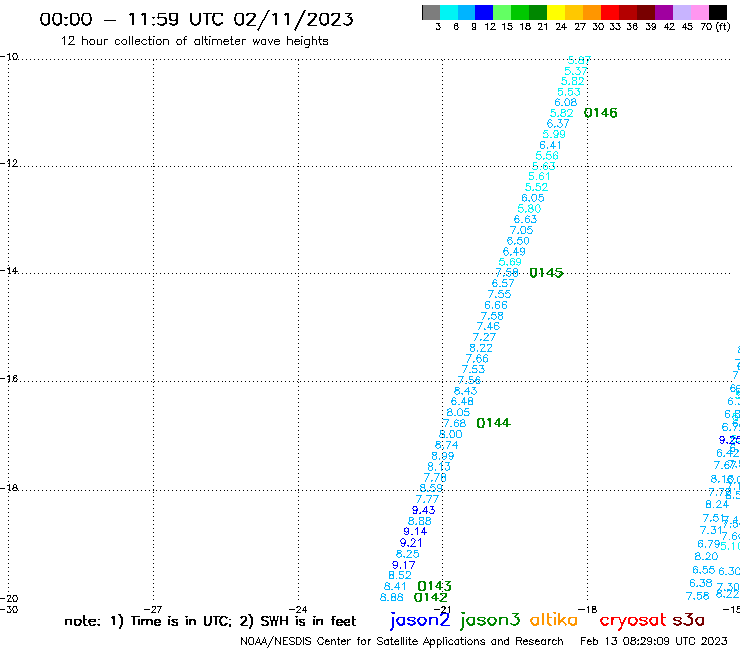The width and height of the screenshot is (740, 650).
Task: Click the 7.27 wave height reading
Action: click(484, 338)
